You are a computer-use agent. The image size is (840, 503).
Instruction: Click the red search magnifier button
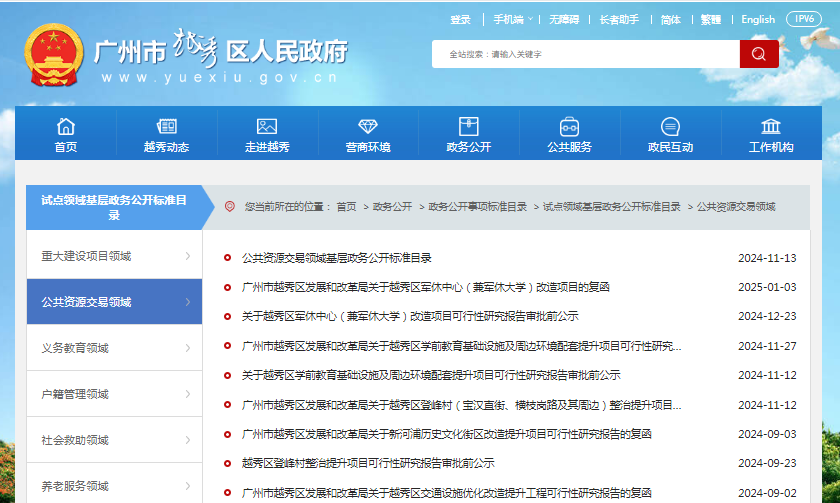[x=759, y=54]
